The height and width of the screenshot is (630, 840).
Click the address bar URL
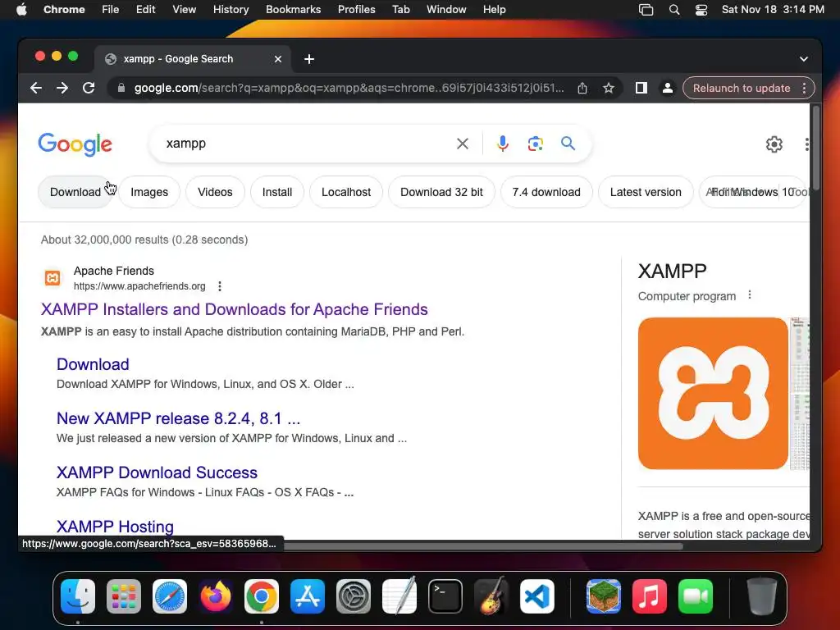[x=349, y=88]
